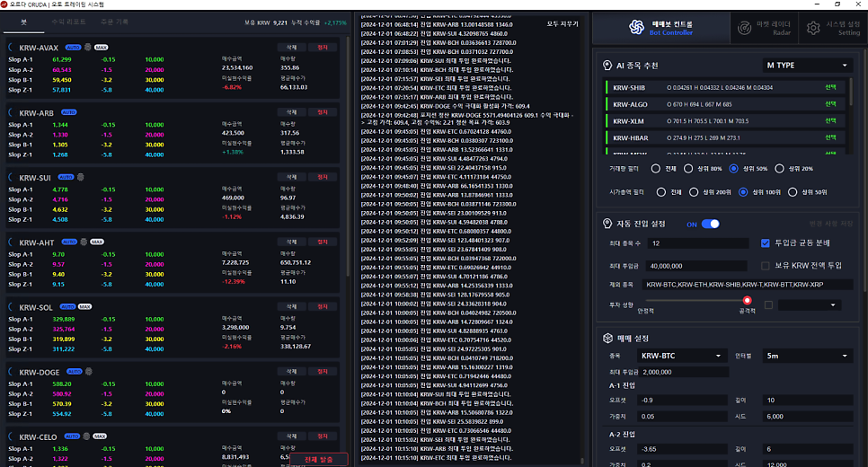
Task: Click the checkbox beside the tendency dropdown
Action: 768,304
